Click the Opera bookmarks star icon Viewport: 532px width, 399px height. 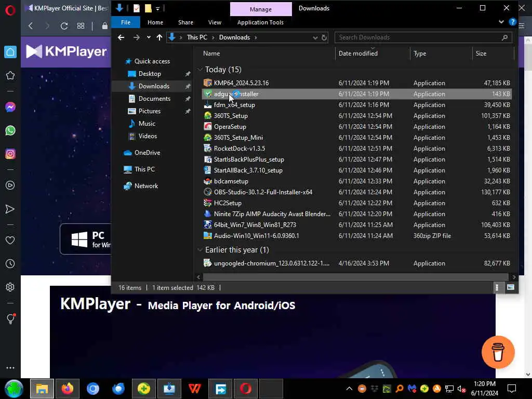click(x=10, y=75)
